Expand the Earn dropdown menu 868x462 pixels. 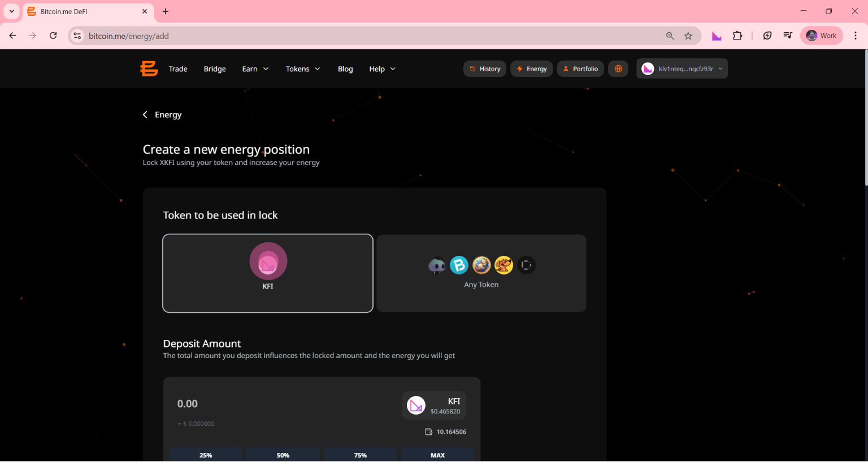[x=255, y=69]
